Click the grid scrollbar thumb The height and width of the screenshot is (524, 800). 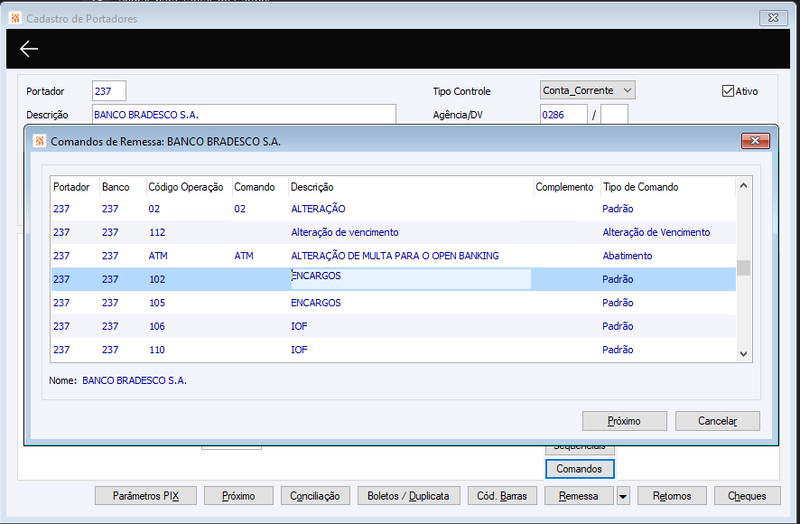[x=744, y=268]
